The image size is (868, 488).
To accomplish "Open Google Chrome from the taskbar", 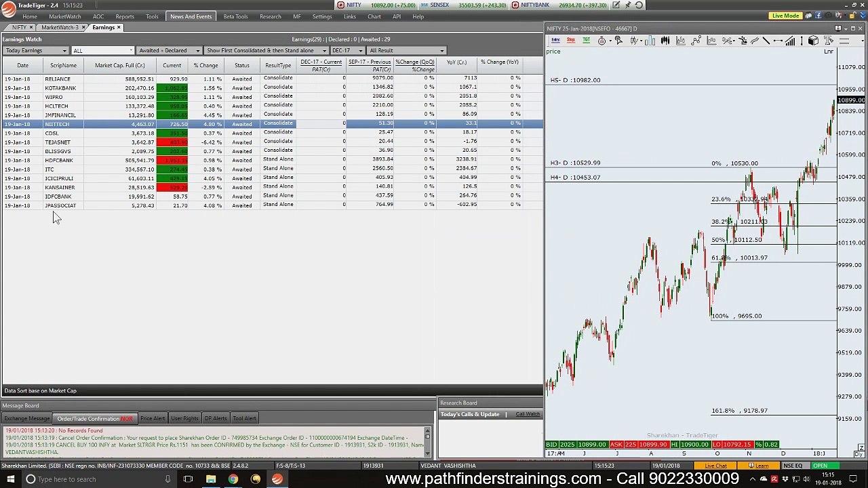I will 233,479.
